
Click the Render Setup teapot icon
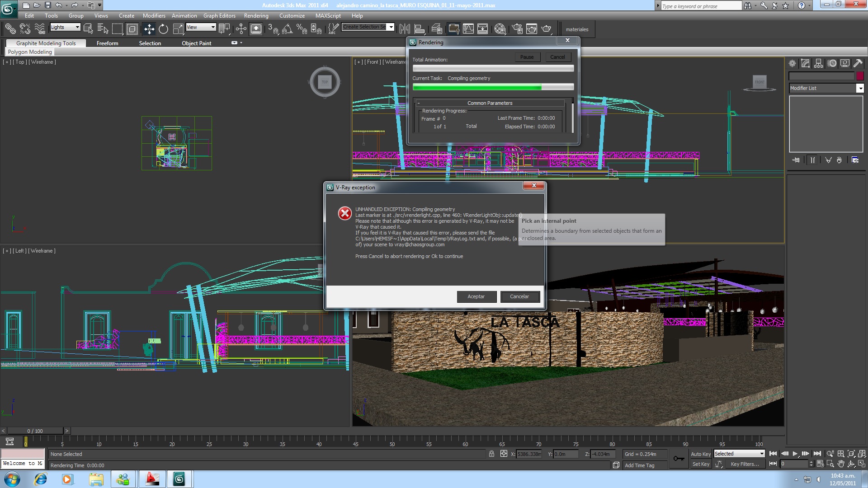tap(517, 29)
